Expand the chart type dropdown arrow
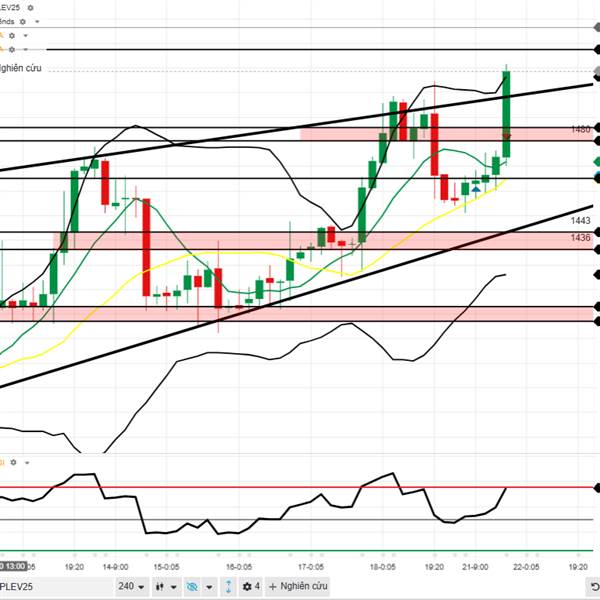Viewport: 600px width, 600px height. [x=174, y=587]
